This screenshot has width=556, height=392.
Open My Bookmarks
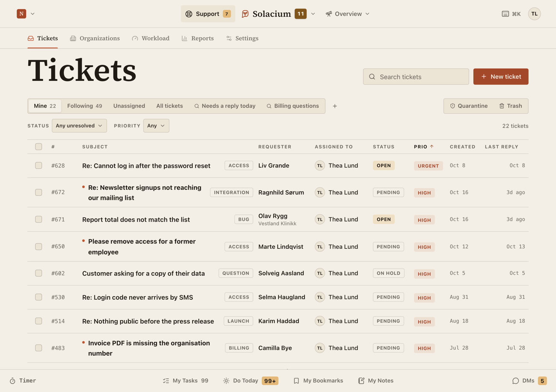click(318, 380)
